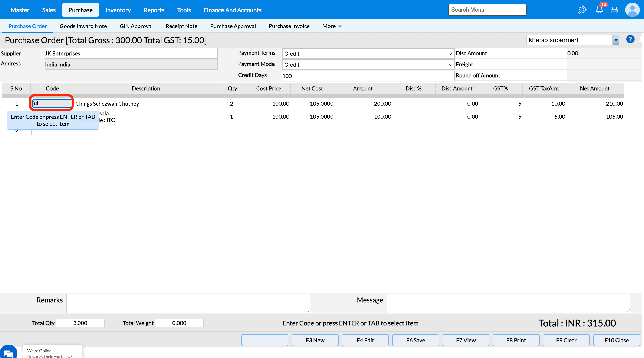Click the paint brush theme icon
Screen dimensions: 644x358
(x=582, y=10)
